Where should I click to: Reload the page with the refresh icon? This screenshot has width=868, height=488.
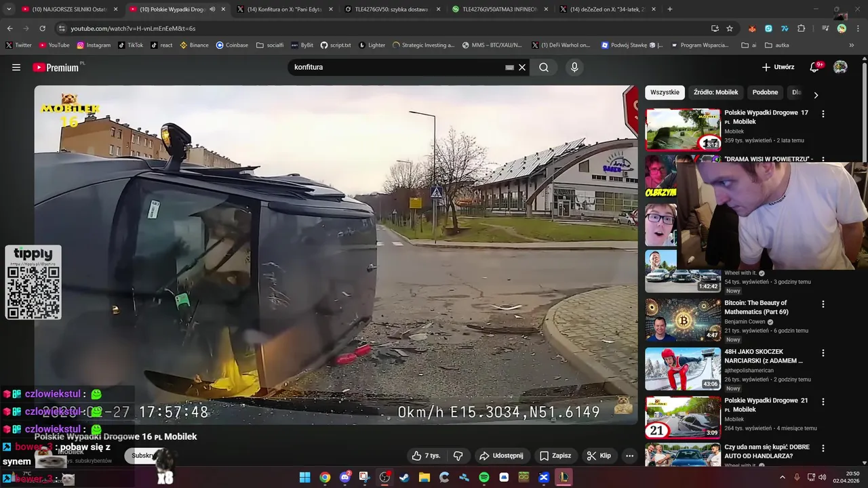pos(42,28)
